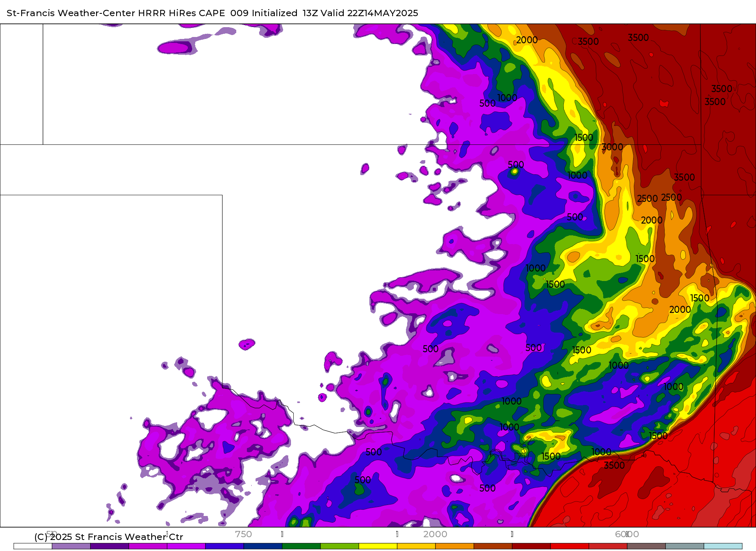Click the gray '2000' legend scale label
Screen dimensions: 756x551
435,534
